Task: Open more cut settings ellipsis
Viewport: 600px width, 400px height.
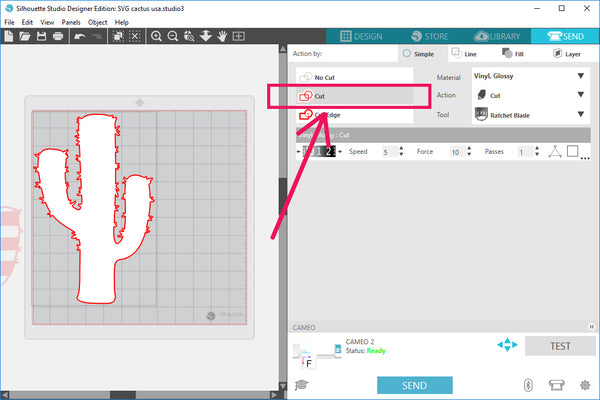Action: click(585, 158)
